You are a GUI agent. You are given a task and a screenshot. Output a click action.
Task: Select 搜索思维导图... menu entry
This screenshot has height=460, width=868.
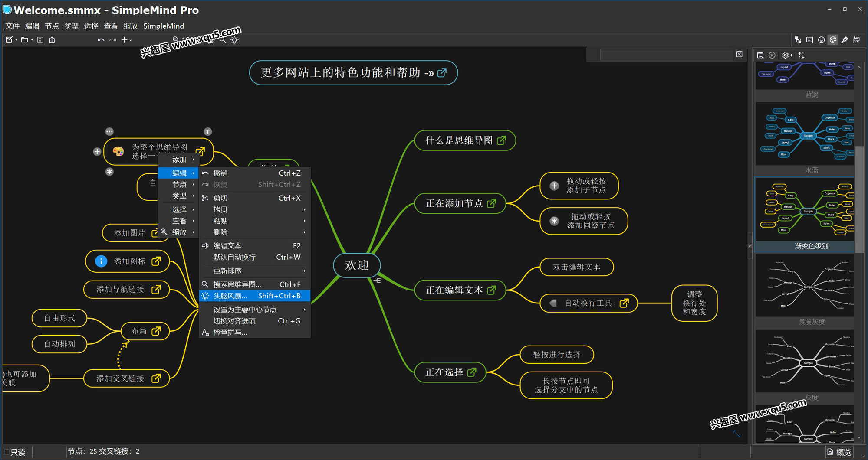tap(254, 284)
